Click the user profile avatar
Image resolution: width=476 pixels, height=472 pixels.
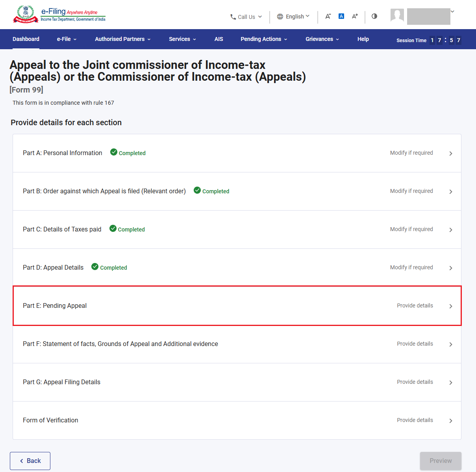click(x=397, y=15)
